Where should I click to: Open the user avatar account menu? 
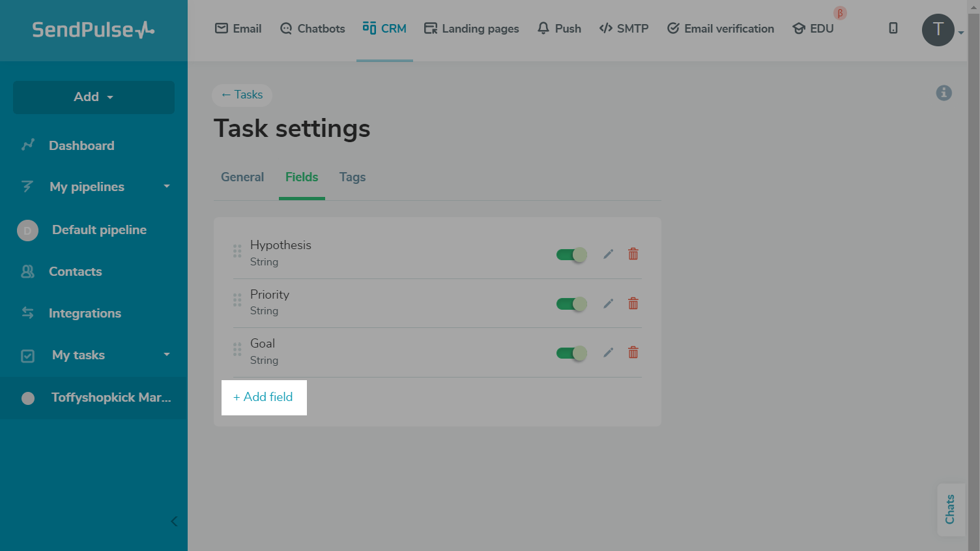pos(938,30)
